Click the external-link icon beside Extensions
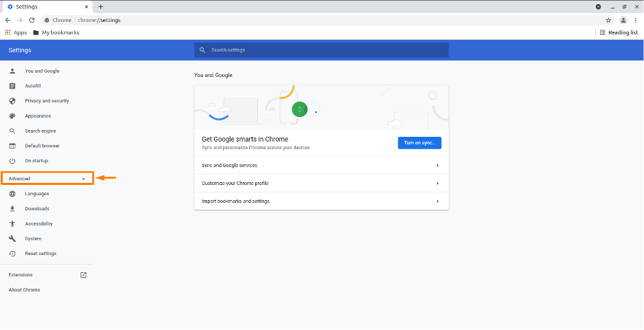The height and width of the screenshot is (330, 644). point(83,275)
